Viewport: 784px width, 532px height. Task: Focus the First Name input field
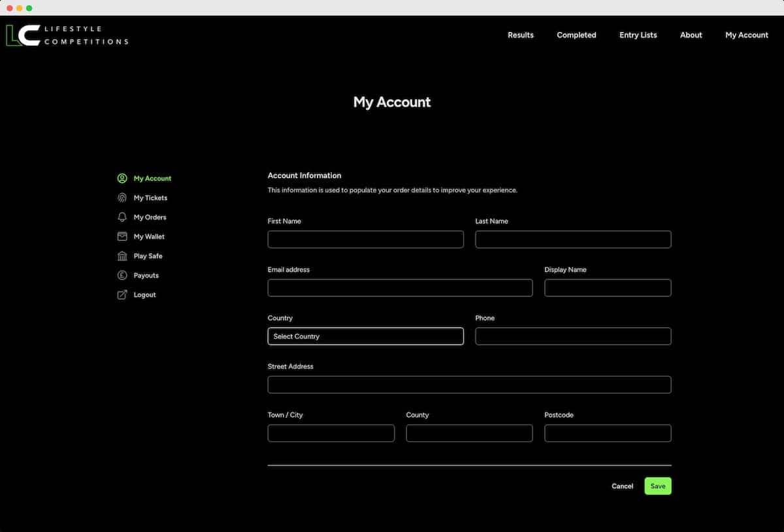tap(365, 240)
